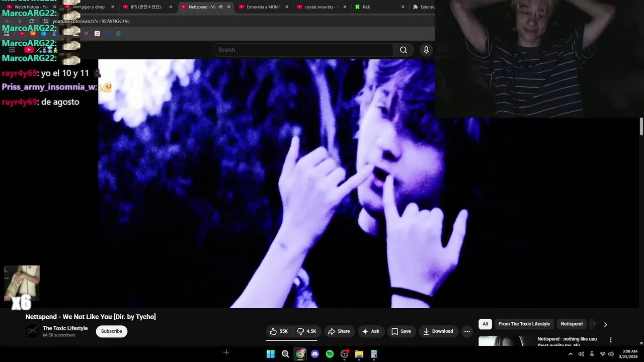Open the microphone tray icon
This screenshot has width=644, height=362.
tap(592, 354)
